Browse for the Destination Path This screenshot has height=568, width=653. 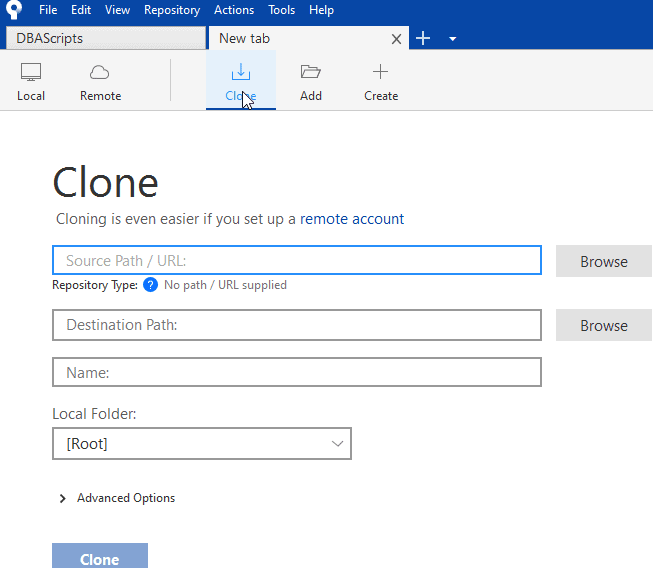(x=604, y=325)
